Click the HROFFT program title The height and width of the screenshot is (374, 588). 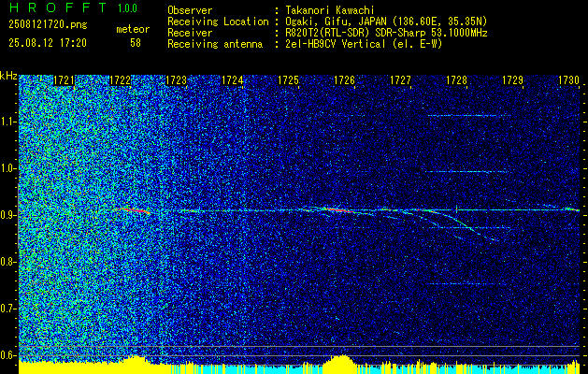click(x=57, y=7)
